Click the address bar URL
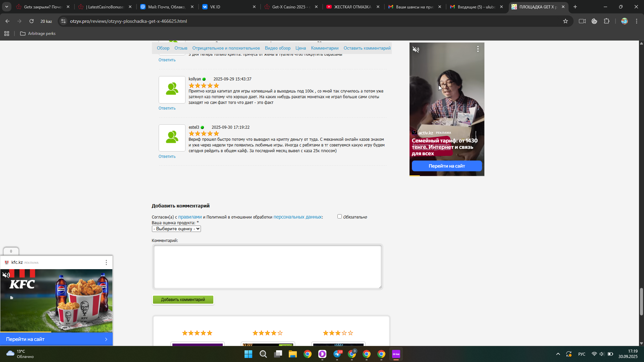Image resolution: width=644 pixels, height=362 pixels. [x=128, y=21]
